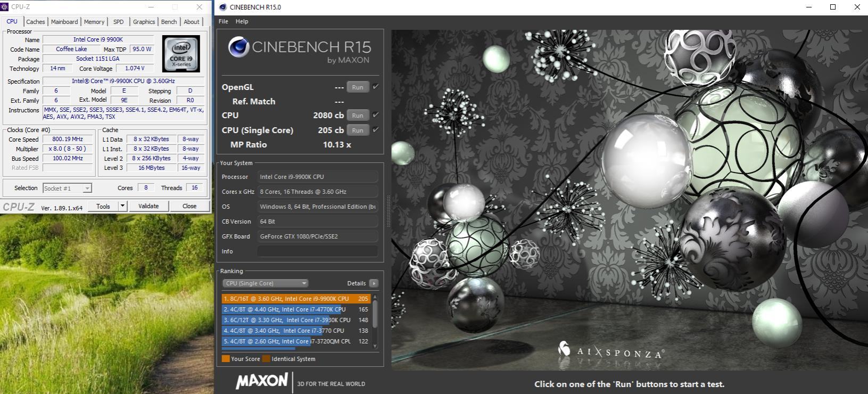Click the Threads value 16 in CPU-Z
The height and width of the screenshot is (394, 868).
pos(195,187)
